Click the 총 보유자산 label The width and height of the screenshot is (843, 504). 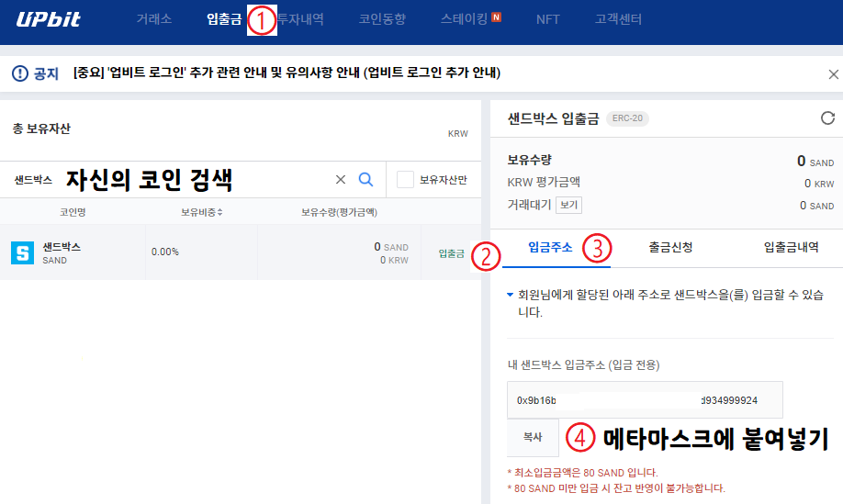pos(41,129)
